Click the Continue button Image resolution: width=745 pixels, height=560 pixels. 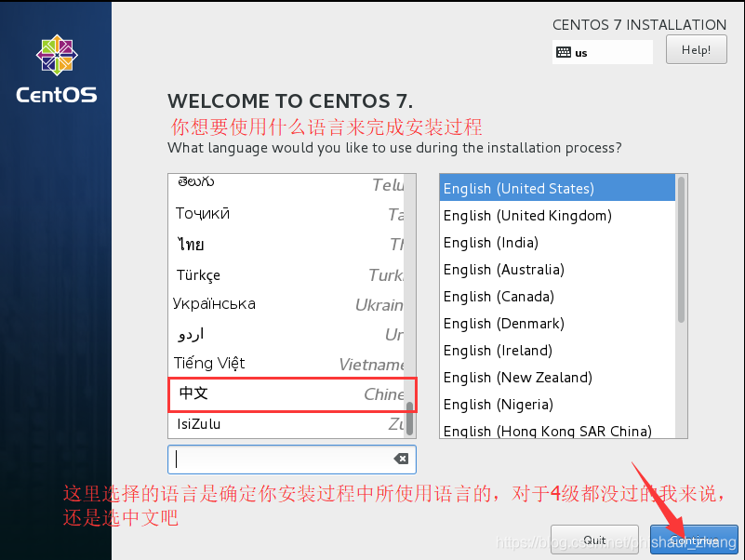[x=693, y=540]
